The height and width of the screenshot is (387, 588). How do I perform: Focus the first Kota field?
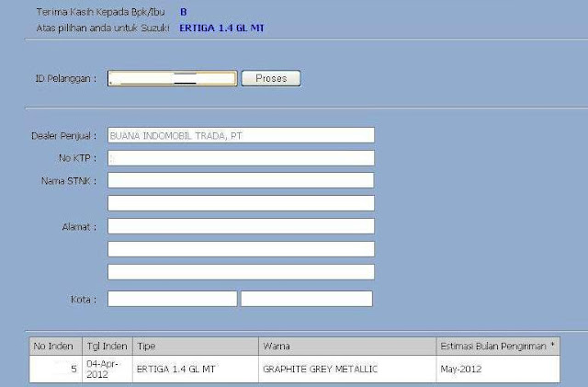tap(173, 299)
